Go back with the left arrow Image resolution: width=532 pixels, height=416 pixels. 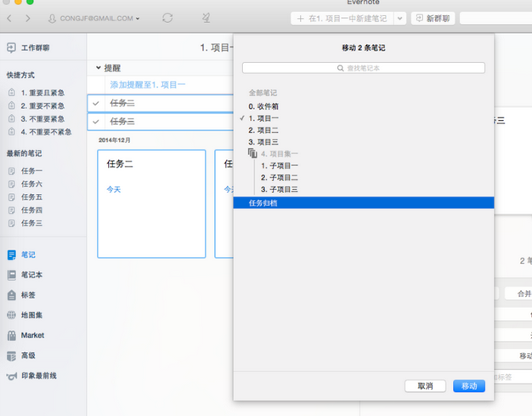pyautogui.click(x=9, y=19)
